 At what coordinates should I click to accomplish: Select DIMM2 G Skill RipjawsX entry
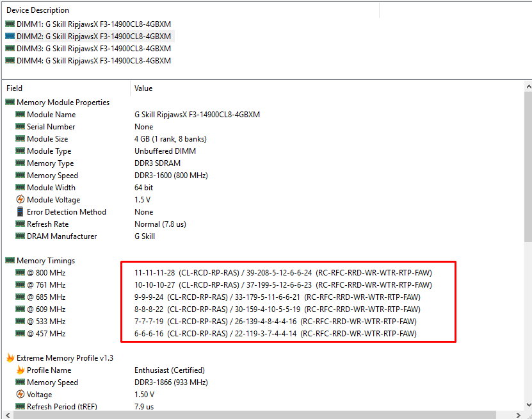[93, 37]
